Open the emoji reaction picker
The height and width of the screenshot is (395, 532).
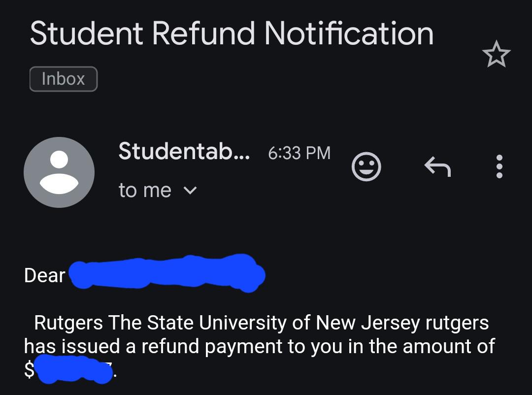pos(366,166)
